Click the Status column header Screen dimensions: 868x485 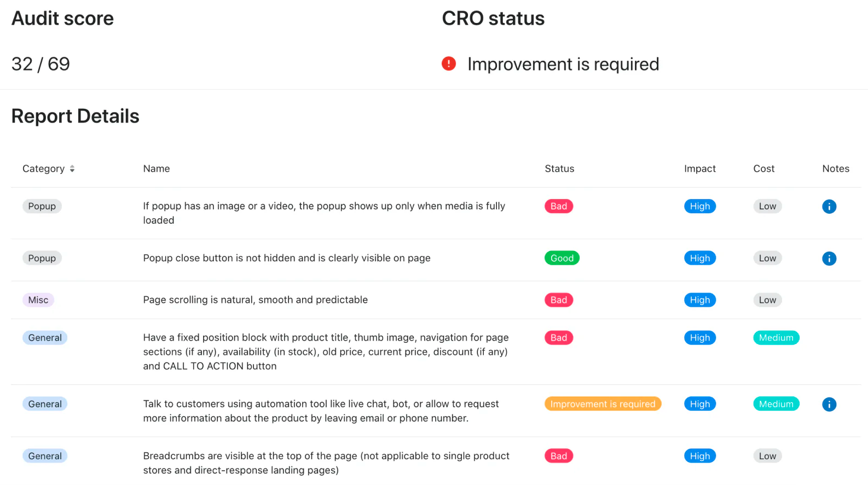[559, 169]
